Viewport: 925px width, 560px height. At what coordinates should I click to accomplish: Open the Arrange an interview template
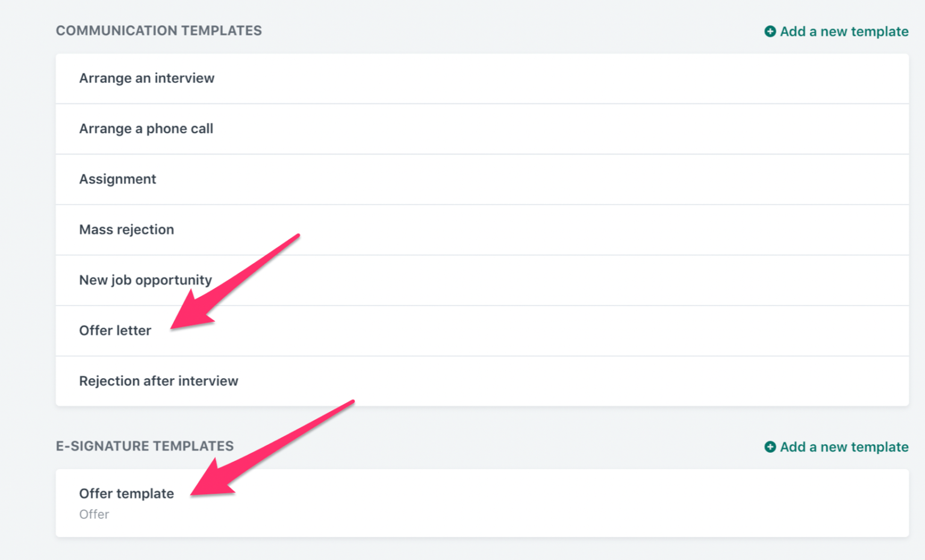point(146,78)
